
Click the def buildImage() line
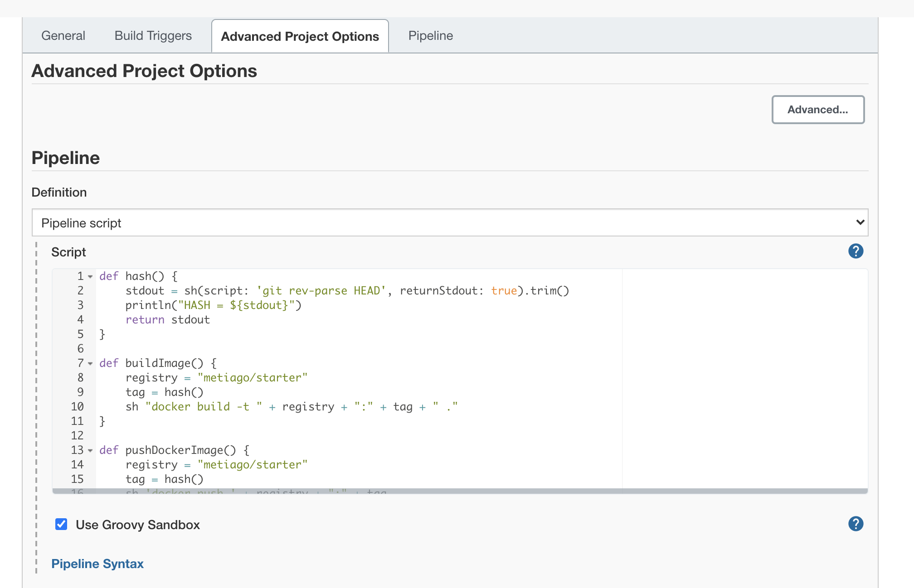(x=158, y=363)
